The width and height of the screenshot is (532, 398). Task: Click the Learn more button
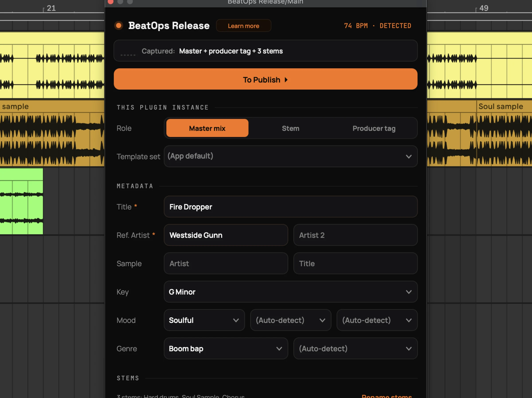tap(243, 26)
